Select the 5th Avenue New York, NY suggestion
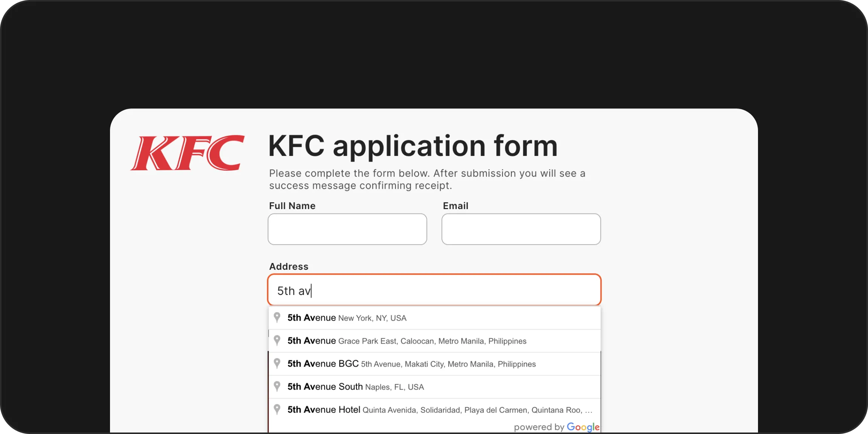 (x=347, y=318)
